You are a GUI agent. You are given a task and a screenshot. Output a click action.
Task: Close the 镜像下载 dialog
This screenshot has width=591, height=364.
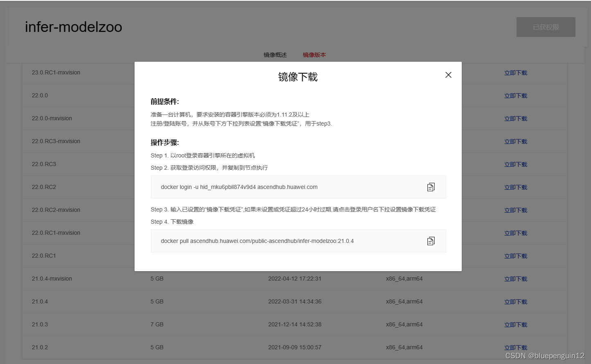[x=448, y=75]
